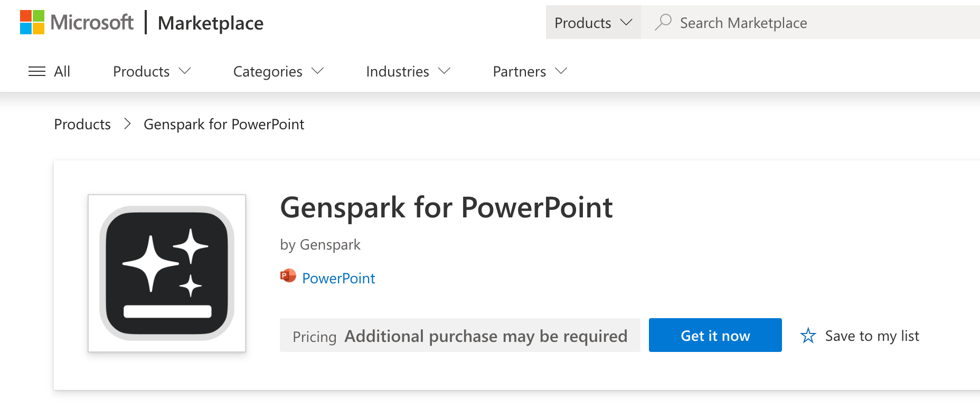Open the PowerPoint product link
The image size is (980, 420).
[x=338, y=278]
